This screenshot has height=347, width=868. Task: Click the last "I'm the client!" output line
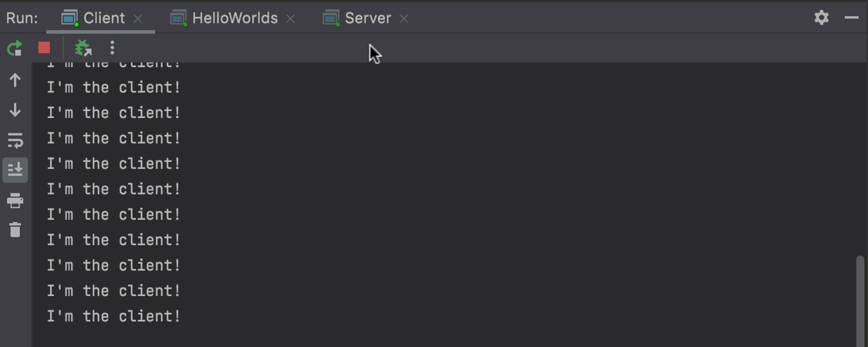click(113, 316)
